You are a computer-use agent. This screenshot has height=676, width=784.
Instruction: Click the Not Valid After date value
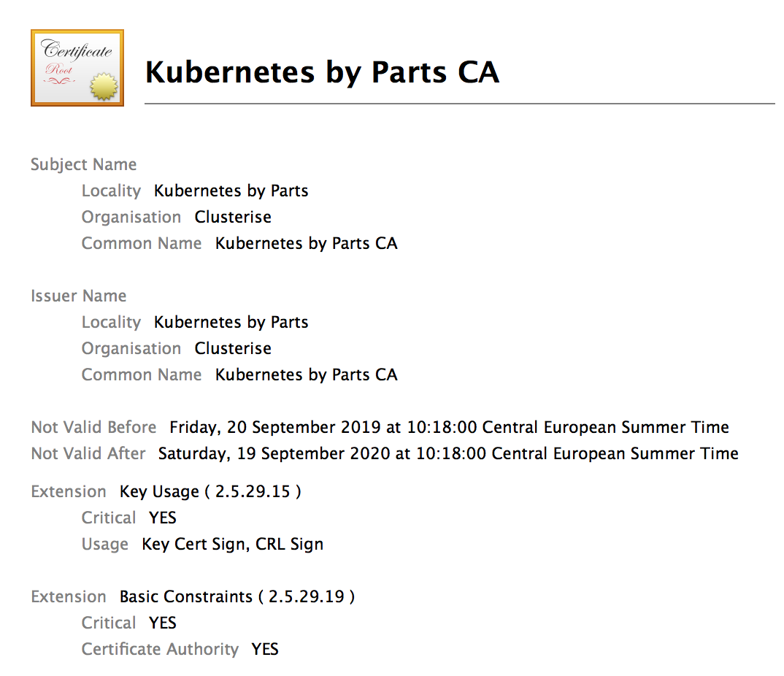point(448,453)
